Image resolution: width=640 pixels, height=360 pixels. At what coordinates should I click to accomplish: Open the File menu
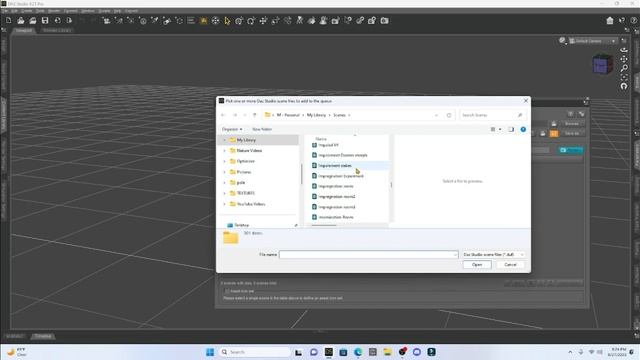coord(4,11)
